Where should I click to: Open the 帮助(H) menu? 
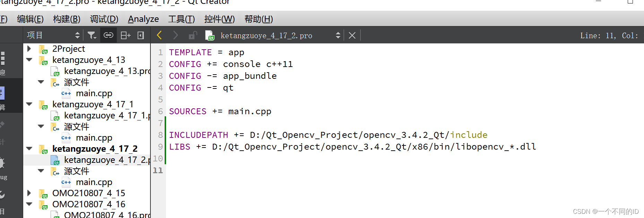tap(259, 19)
